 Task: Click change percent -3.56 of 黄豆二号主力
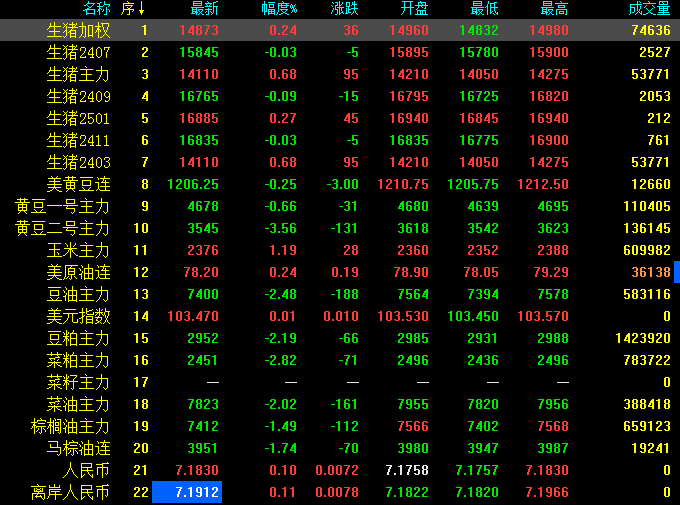[x=281, y=228]
